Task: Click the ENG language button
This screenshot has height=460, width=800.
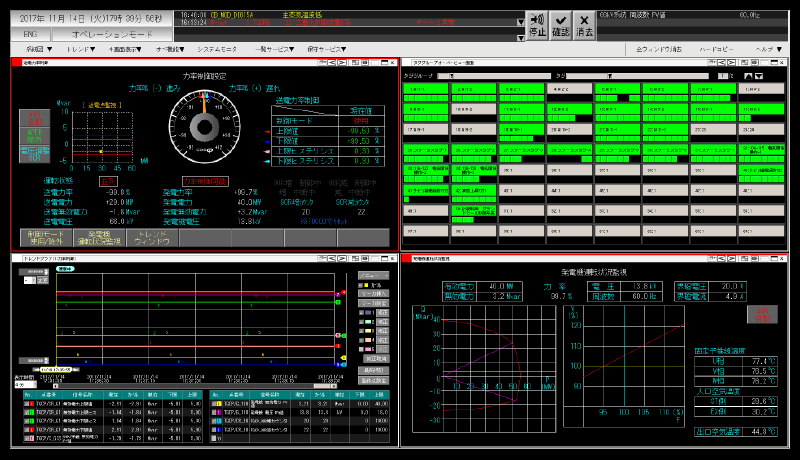Action: pos(29,34)
